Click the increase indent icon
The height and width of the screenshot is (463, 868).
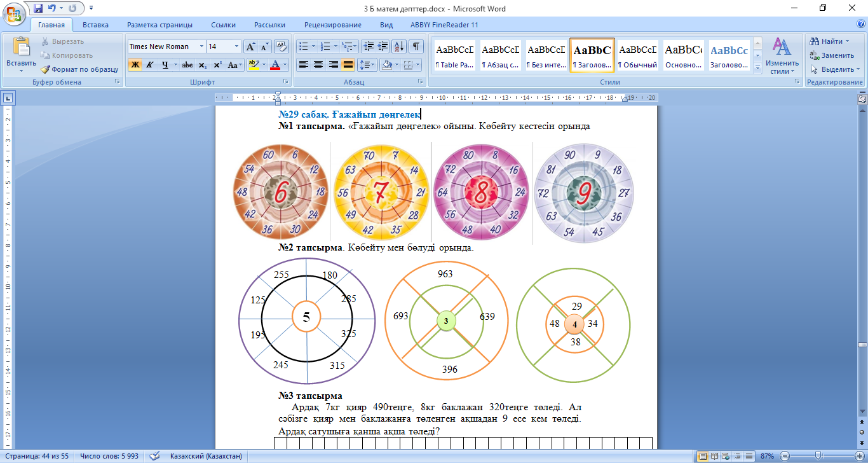point(383,46)
